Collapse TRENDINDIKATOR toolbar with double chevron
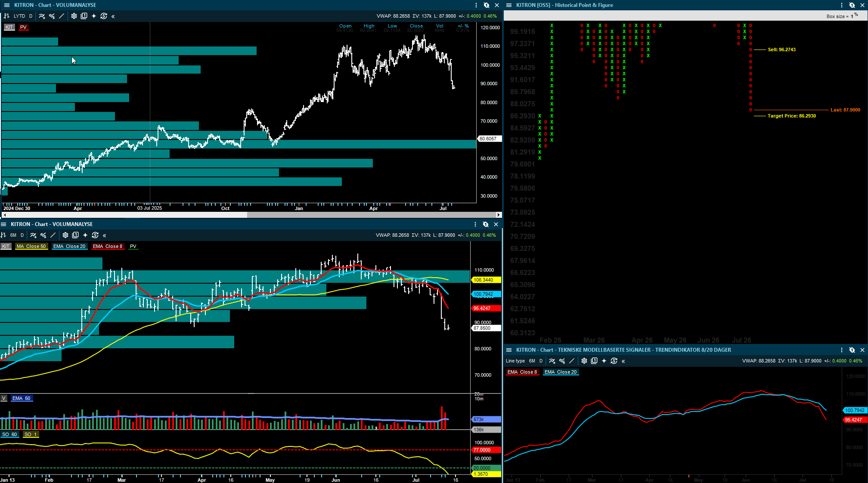868x483 pixels. pos(623,361)
